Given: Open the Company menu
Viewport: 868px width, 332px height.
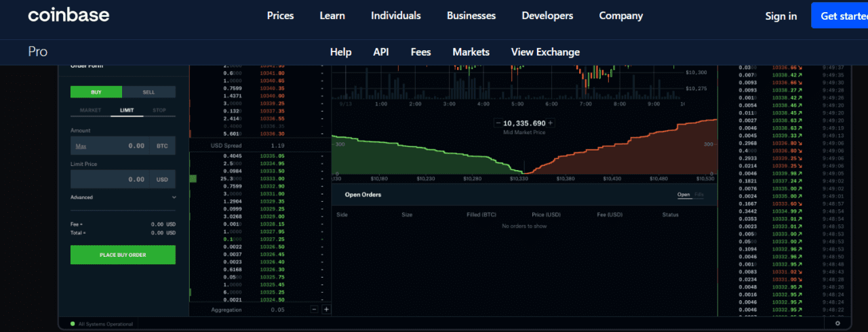Looking at the screenshot, I should click(621, 16).
